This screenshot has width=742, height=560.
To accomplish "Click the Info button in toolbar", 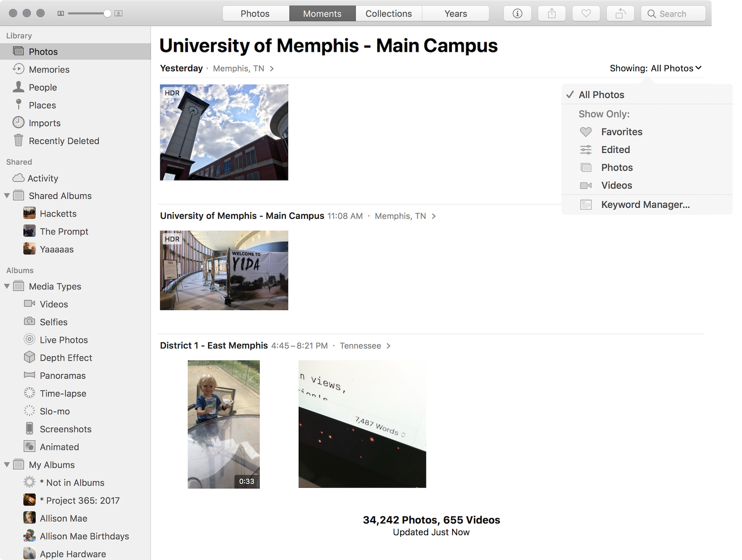I will pos(517,14).
